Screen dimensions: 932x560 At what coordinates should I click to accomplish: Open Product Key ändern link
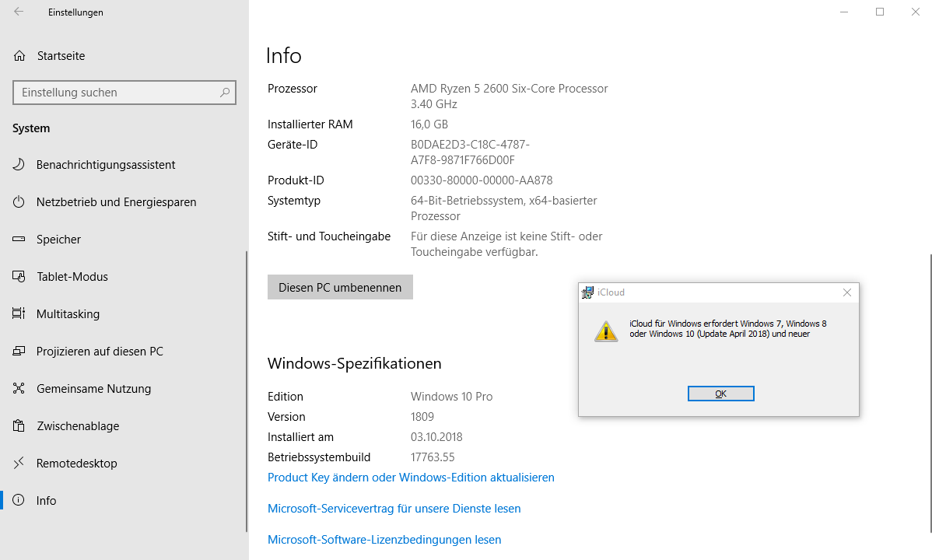(411, 478)
